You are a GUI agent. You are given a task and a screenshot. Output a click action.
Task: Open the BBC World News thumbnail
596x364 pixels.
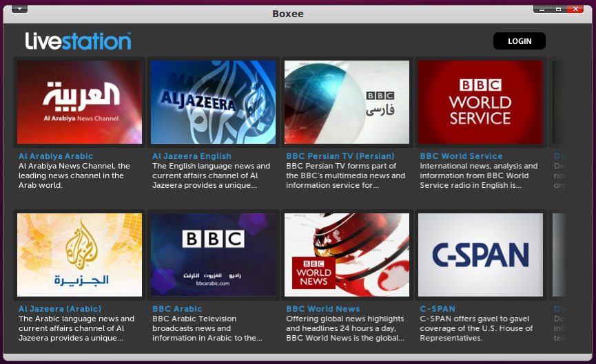pyautogui.click(x=347, y=255)
